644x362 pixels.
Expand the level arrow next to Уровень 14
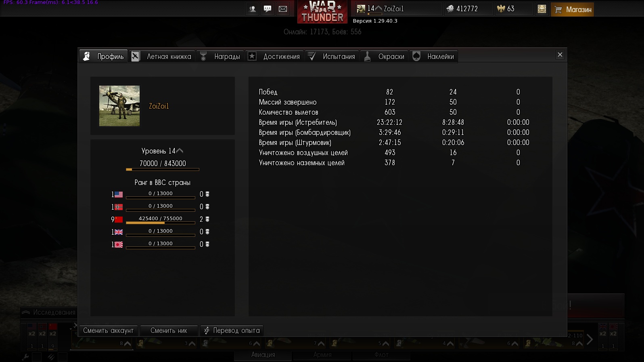click(x=180, y=151)
